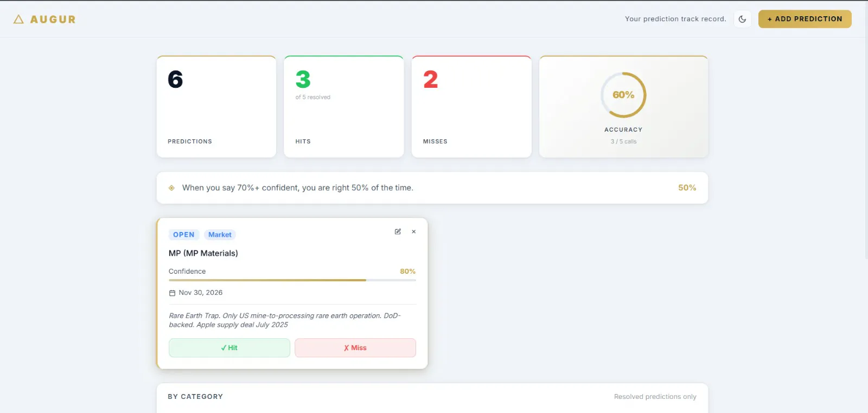Screen dimensions: 868x413
Task: Click the diamond icon in the calibration banner
Action: point(171,188)
